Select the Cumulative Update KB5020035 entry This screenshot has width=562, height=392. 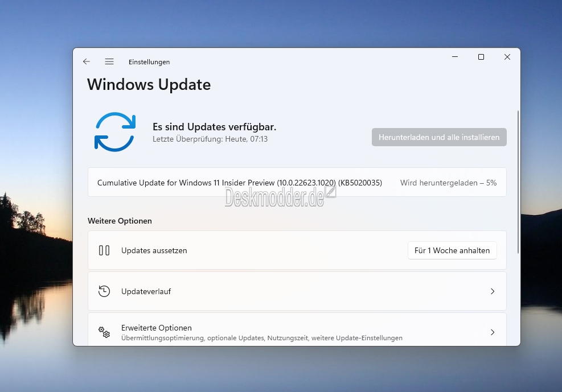point(297,182)
